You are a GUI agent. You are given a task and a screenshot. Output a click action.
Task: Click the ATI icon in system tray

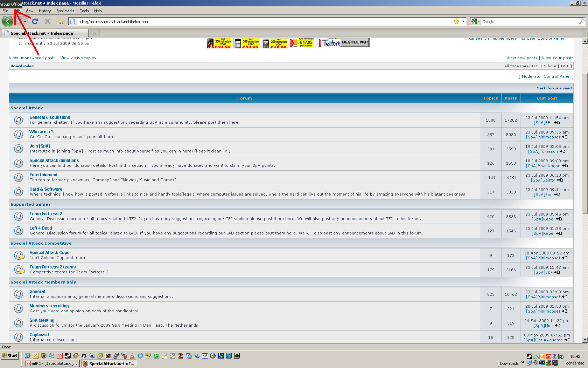click(548, 356)
